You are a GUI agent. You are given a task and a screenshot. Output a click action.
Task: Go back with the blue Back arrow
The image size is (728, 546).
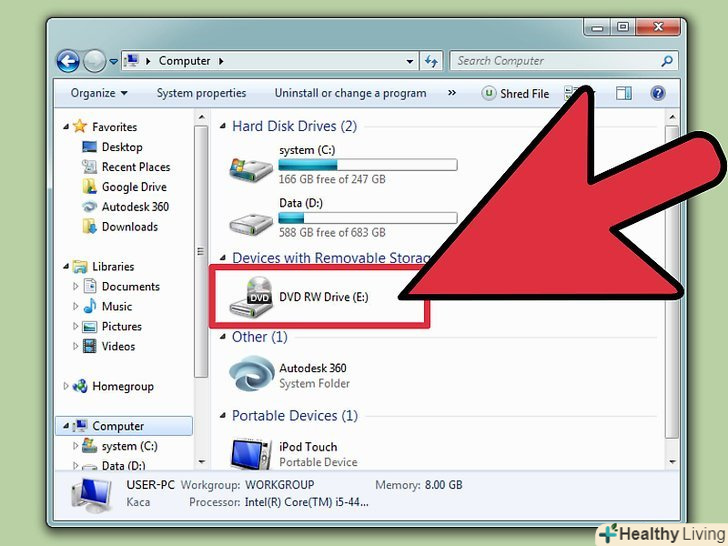click(68, 61)
